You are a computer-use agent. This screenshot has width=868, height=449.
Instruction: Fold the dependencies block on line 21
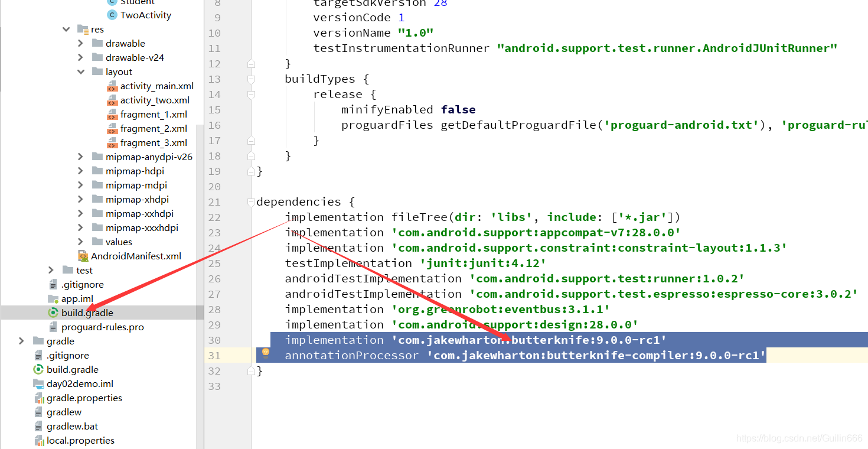252,202
